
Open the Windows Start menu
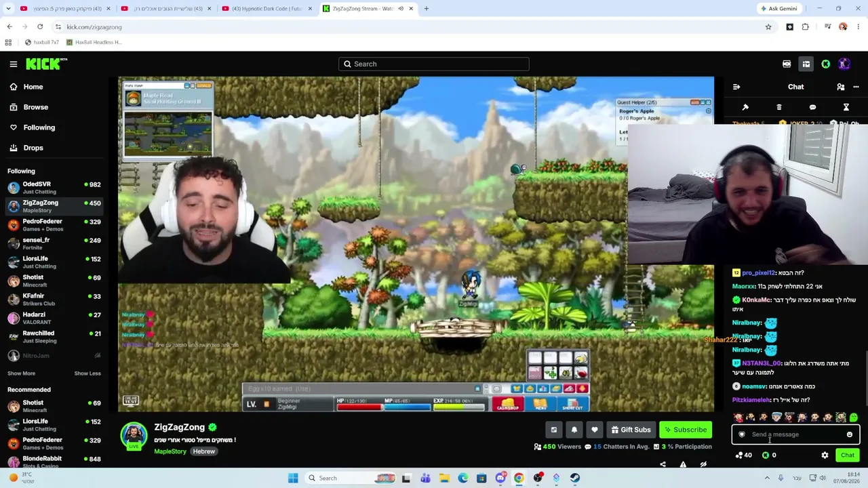point(293,479)
